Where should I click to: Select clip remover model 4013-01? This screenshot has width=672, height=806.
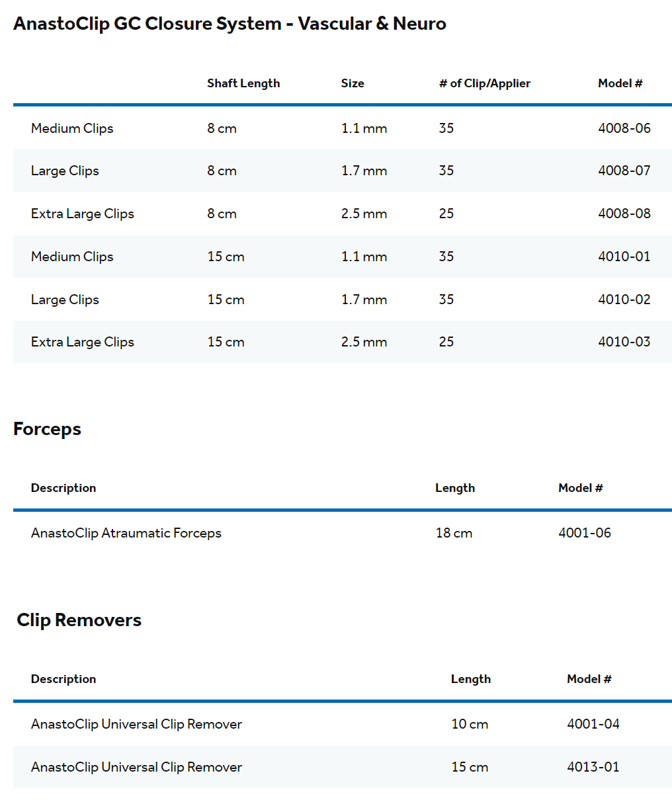point(593,767)
